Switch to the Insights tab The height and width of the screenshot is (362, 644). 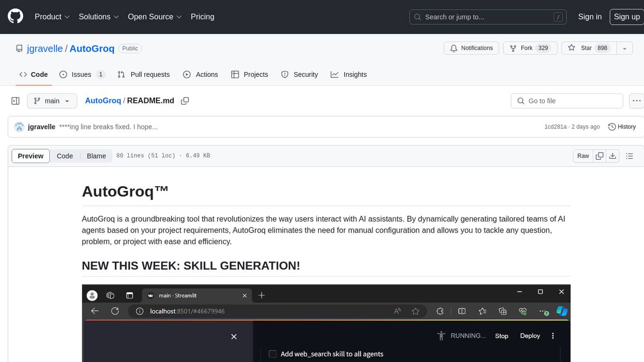click(x=349, y=74)
